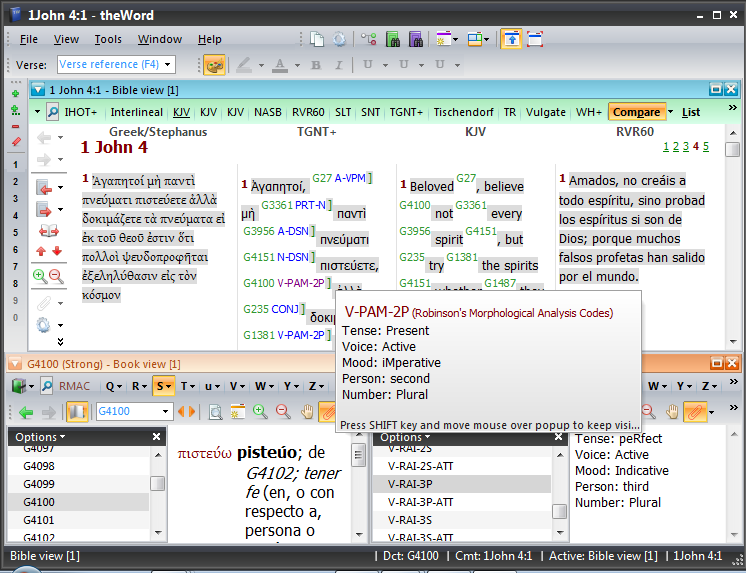This screenshot has width=746, height=573.
Task: Click next book icon with red arrow
Action: pos(44,209)
